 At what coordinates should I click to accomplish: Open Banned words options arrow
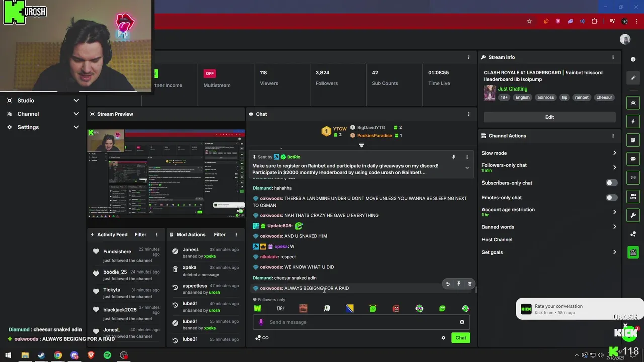614,227
